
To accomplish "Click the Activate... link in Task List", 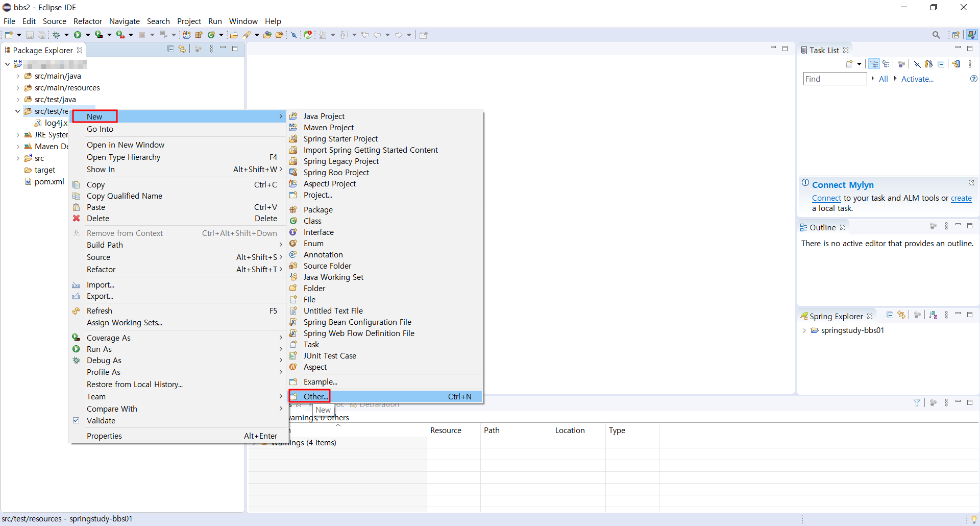I will (917, 79).
